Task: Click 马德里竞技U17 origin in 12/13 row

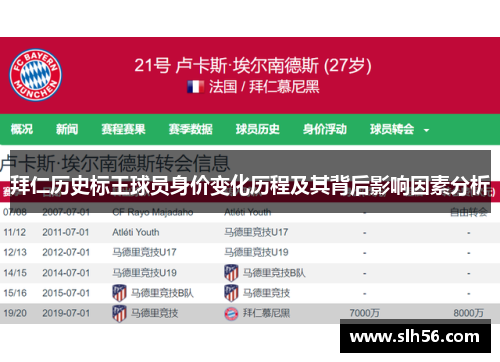Action: point(144,252)
